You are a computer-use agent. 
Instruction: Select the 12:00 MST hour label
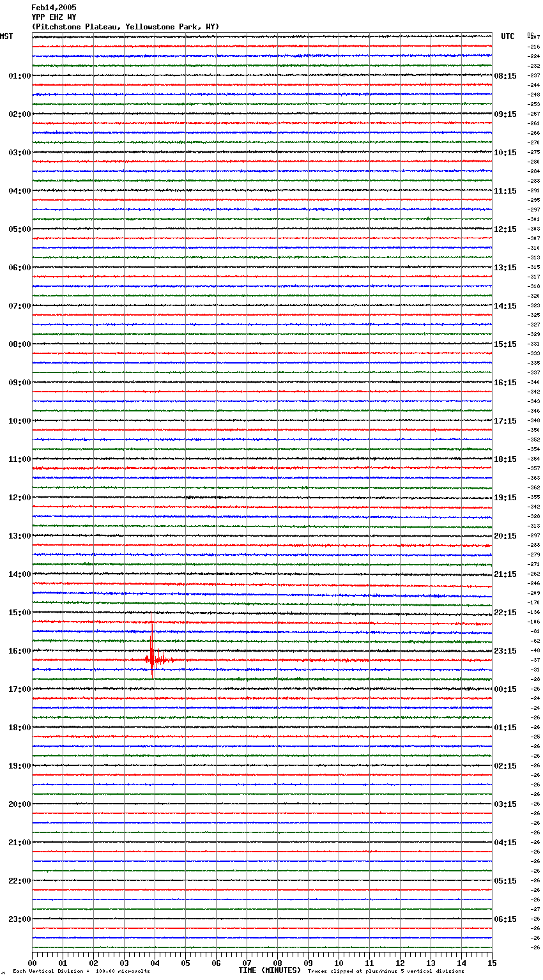pos(20,498)
